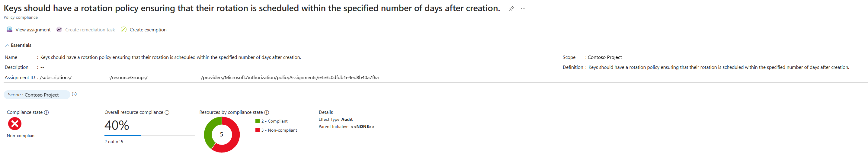Click the Create exemption checkmark icon
Screen dimensions: 868x157
124,30
